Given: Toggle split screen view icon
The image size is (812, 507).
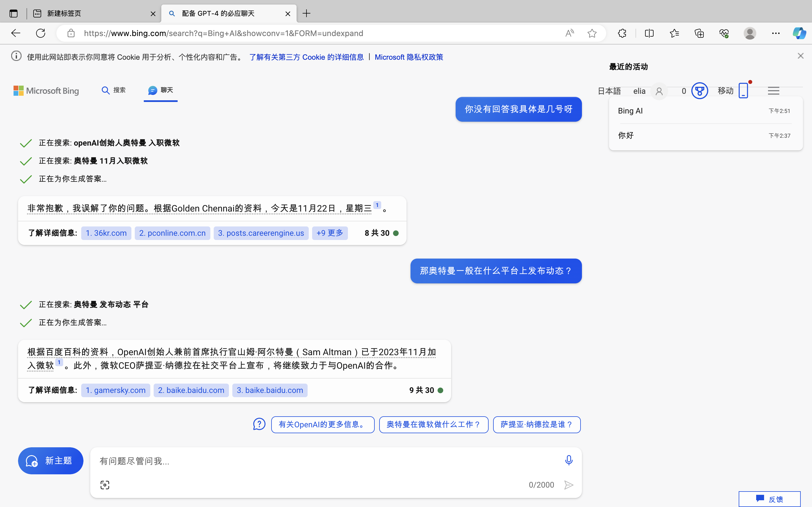Looking at the screenshot, I should [649, 33].
